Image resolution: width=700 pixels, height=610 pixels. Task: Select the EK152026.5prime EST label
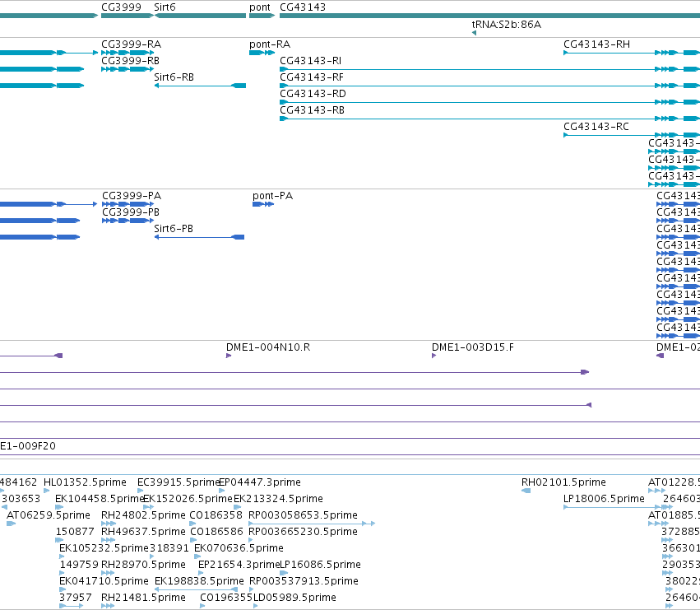188,499
